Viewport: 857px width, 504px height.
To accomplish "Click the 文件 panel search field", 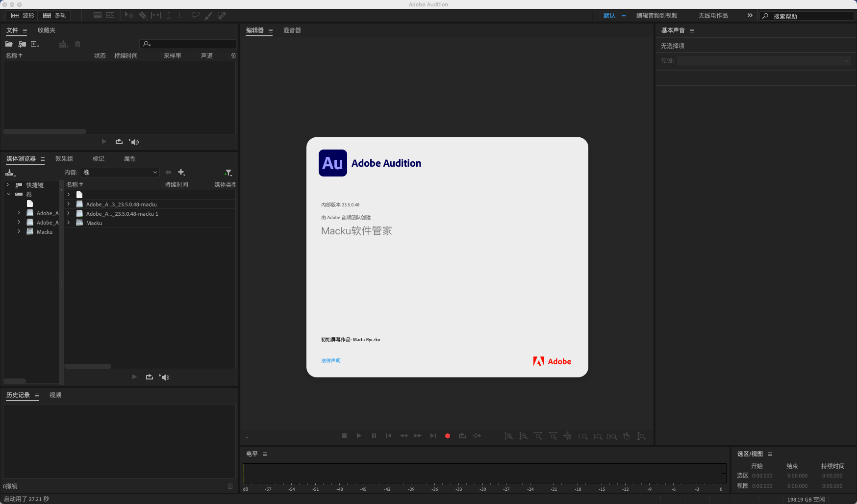I will [188, 44].
